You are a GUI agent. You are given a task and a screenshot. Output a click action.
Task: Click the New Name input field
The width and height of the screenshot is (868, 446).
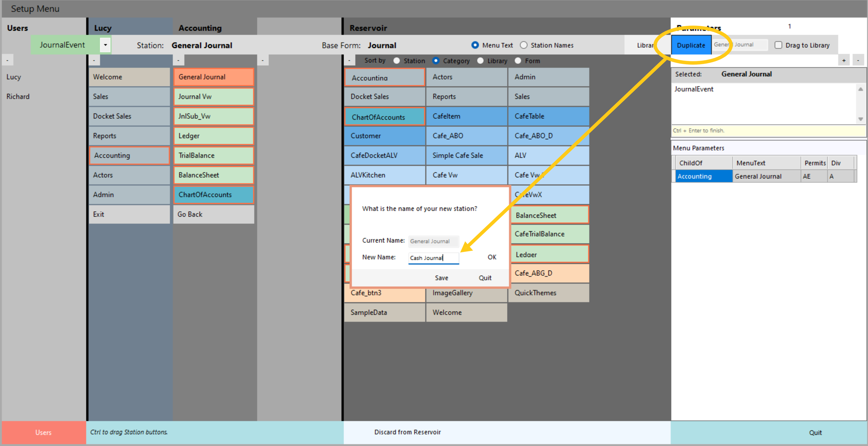tap(433, 258)
